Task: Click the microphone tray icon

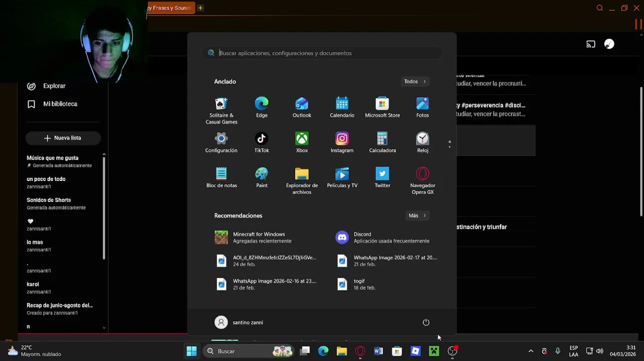Action: [558, 351]
